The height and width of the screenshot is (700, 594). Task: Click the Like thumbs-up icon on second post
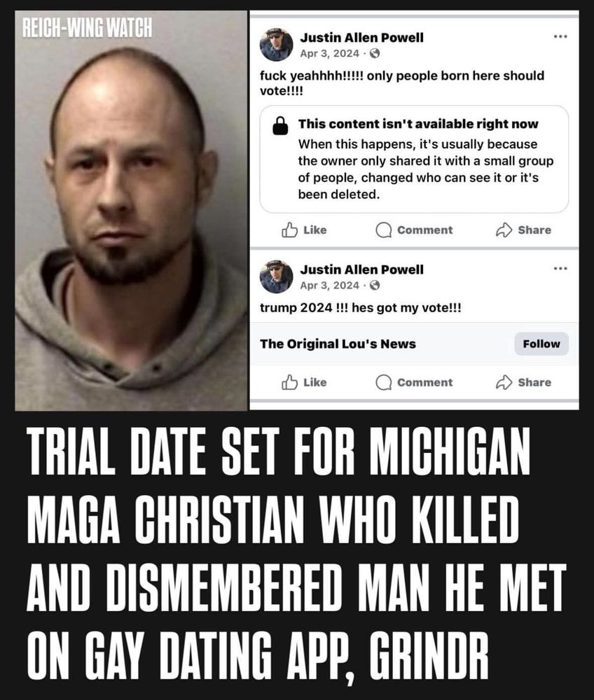point(289,382)
